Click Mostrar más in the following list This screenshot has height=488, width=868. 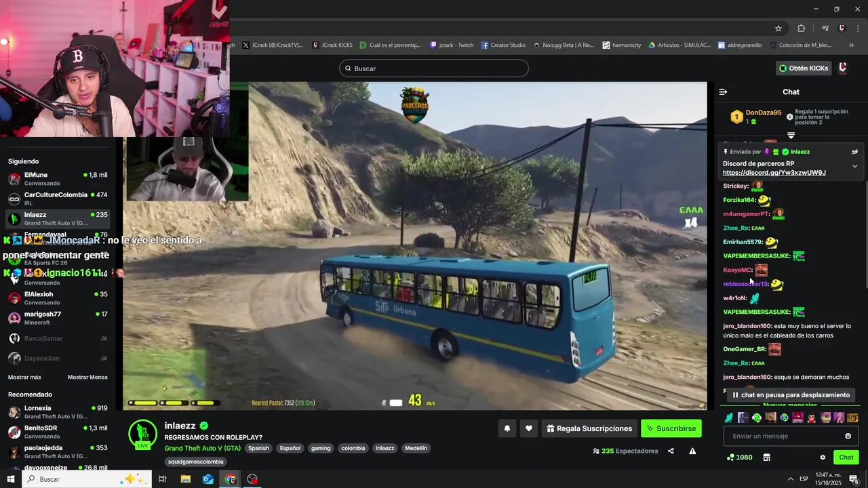click(x=24, y=377)
